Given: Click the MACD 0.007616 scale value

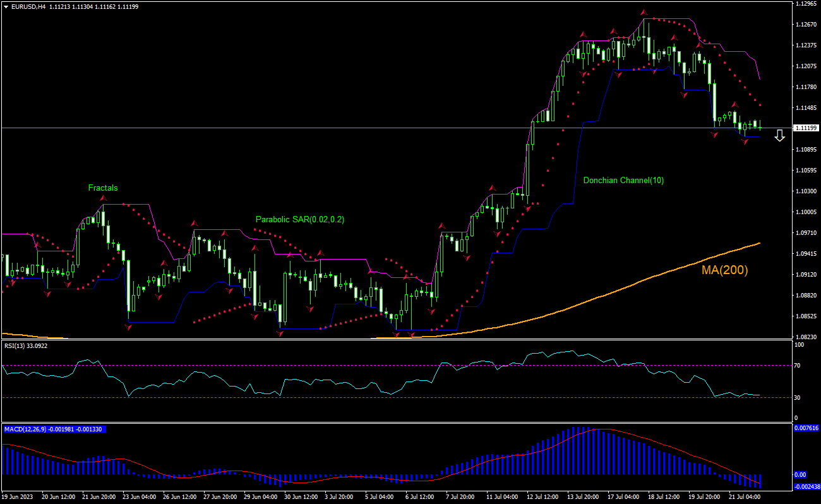Looking at the screenshot, I should click(x=806, y=428).
